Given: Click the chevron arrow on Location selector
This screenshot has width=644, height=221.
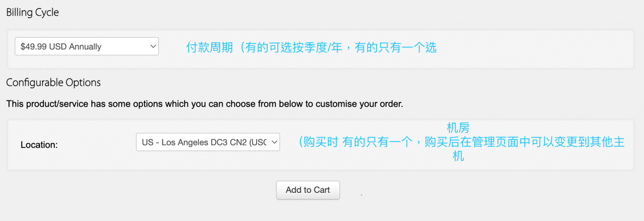Looking at the screenshot, I should 275,142.
